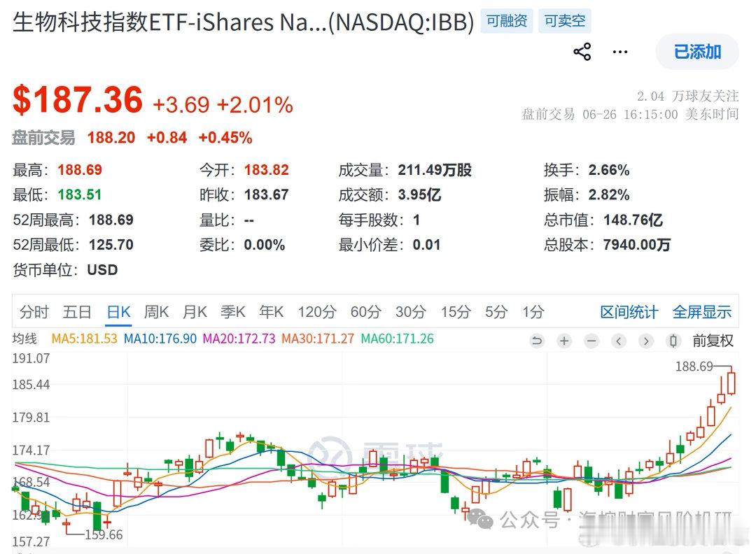
Task: Click the MA60:171.26 indicator
Action: 398,339
